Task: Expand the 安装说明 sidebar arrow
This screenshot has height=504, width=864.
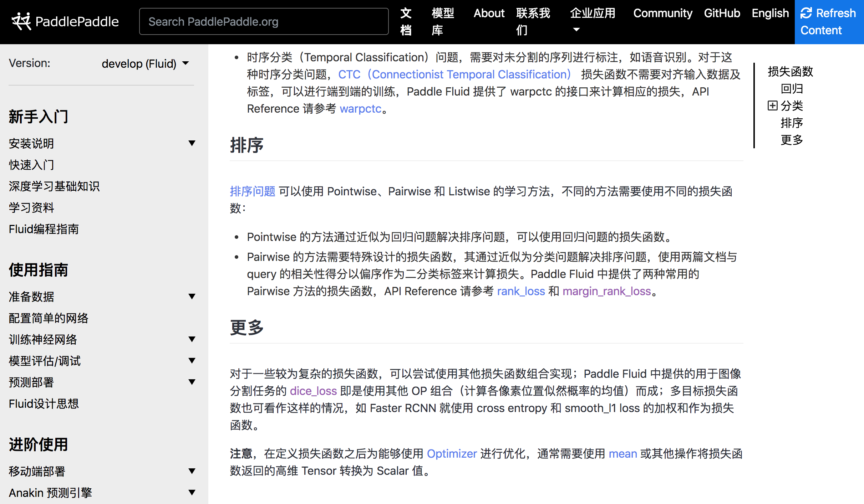Action: [192, 143]
